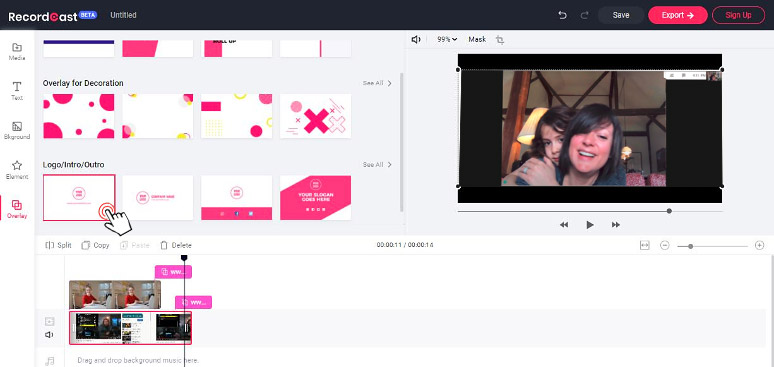Select the first centered logo intro template
The image size is (774, 367).
click(79, 198)
